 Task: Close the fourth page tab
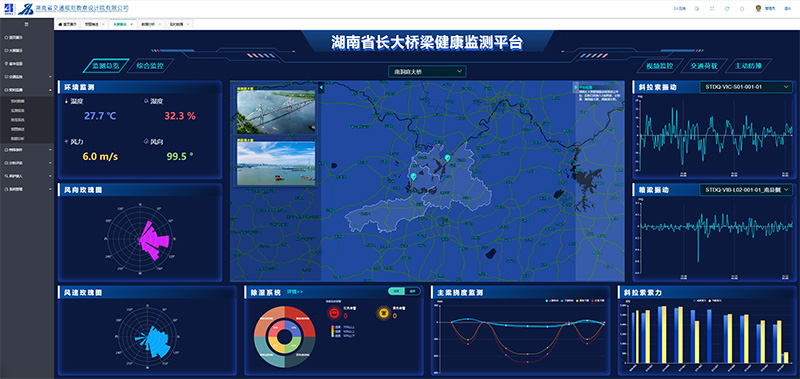point(160,24)
